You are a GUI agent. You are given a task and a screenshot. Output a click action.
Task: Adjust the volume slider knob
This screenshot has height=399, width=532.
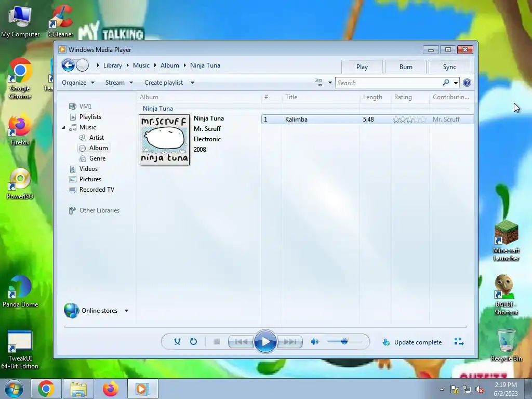tap(344, 341)
